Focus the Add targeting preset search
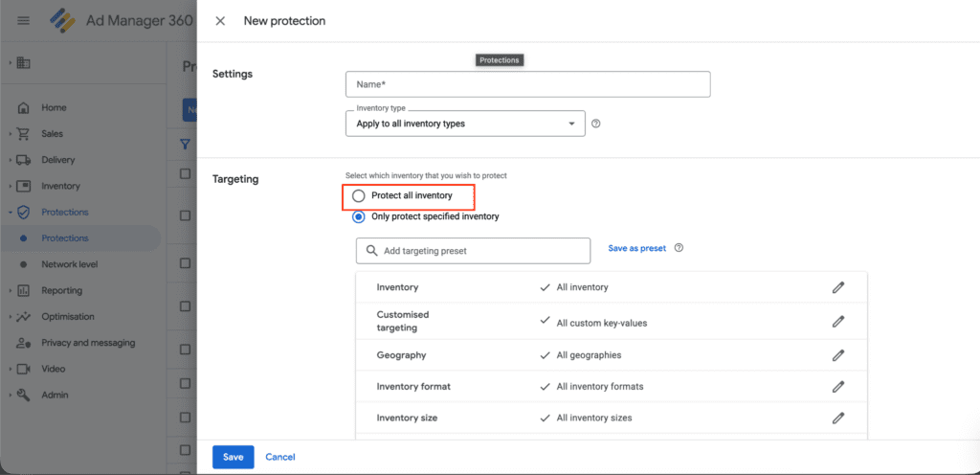This screenshot has width=980, height=475. 473,251
